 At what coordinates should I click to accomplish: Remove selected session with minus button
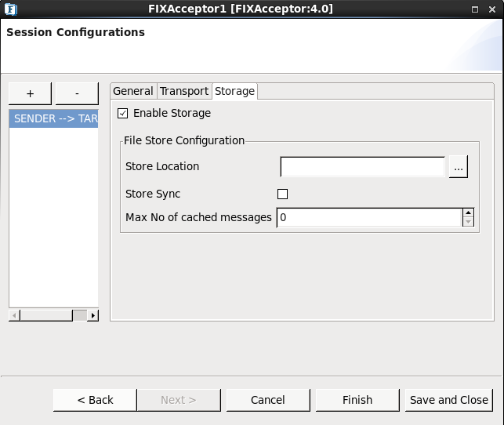77,93
